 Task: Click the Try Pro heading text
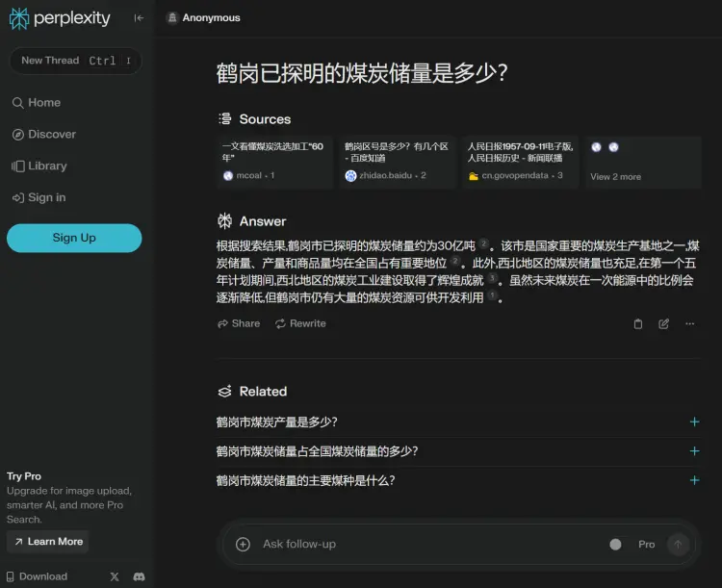[24, 476]
